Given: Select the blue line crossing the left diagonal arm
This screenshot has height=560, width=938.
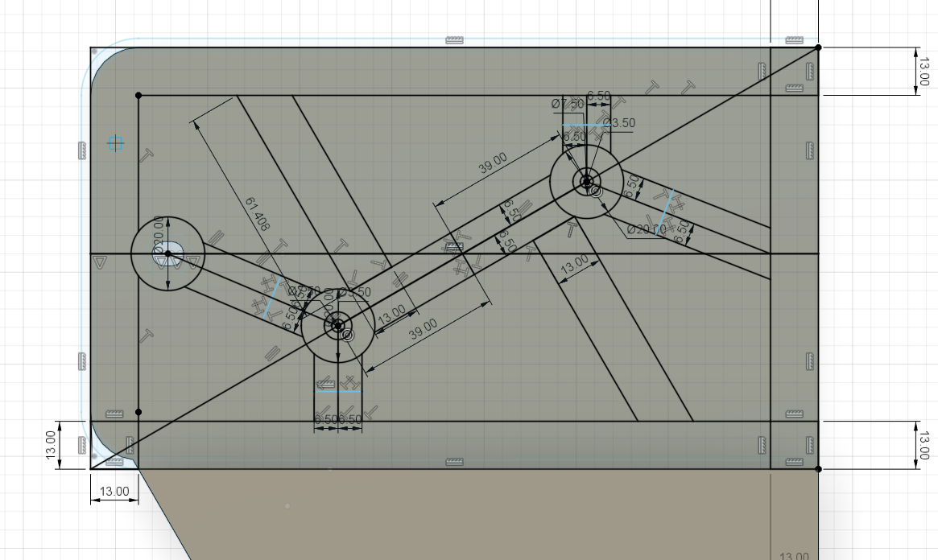Looking at the screenshot, I should pos(273,298).
